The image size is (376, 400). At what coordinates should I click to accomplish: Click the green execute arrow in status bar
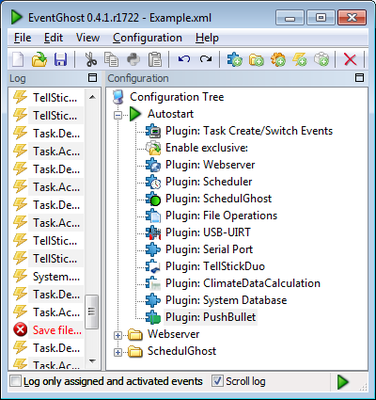(343, 382)
